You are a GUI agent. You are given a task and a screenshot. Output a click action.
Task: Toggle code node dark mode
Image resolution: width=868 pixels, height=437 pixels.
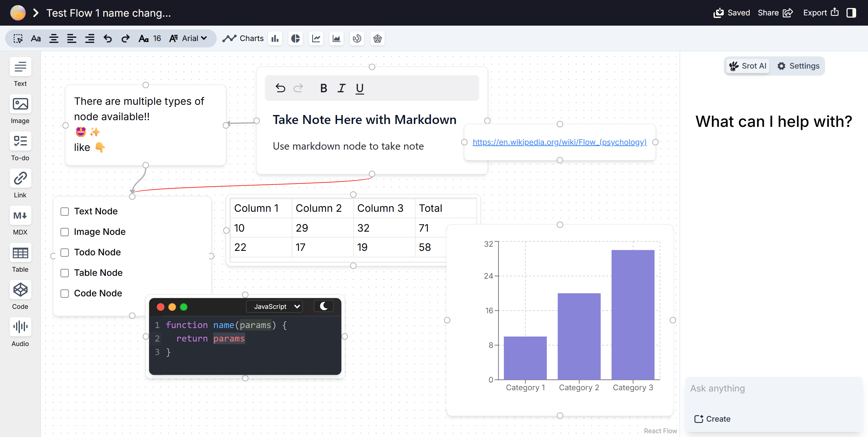323,306
